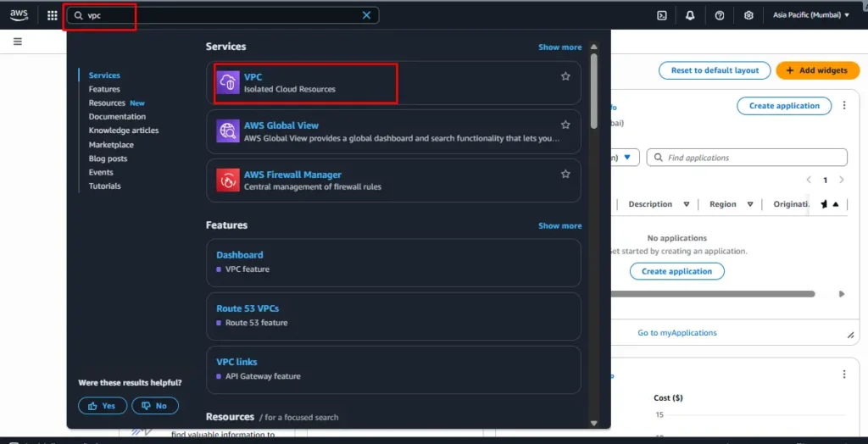Select the Events filter category
868x444 pixels.
[101, 172]
